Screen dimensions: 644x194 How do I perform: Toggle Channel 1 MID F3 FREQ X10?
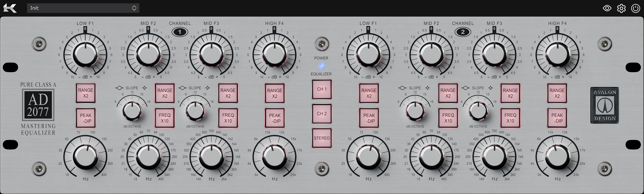228,118
